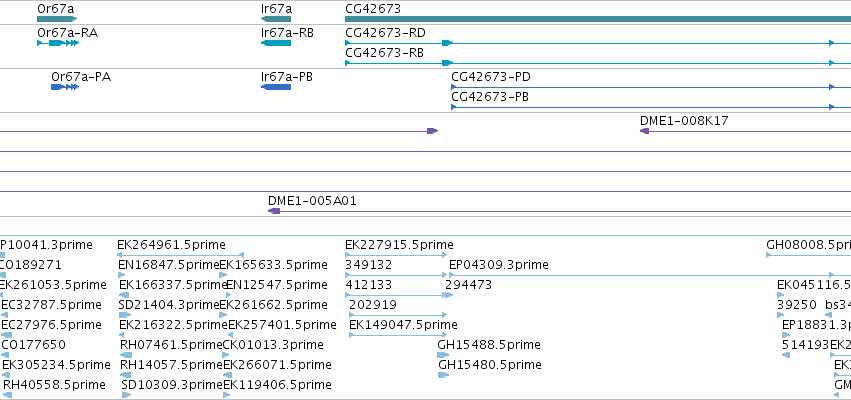Click the EP04309.3prime EST label
The image size is (851, 400).
(499, 265)
